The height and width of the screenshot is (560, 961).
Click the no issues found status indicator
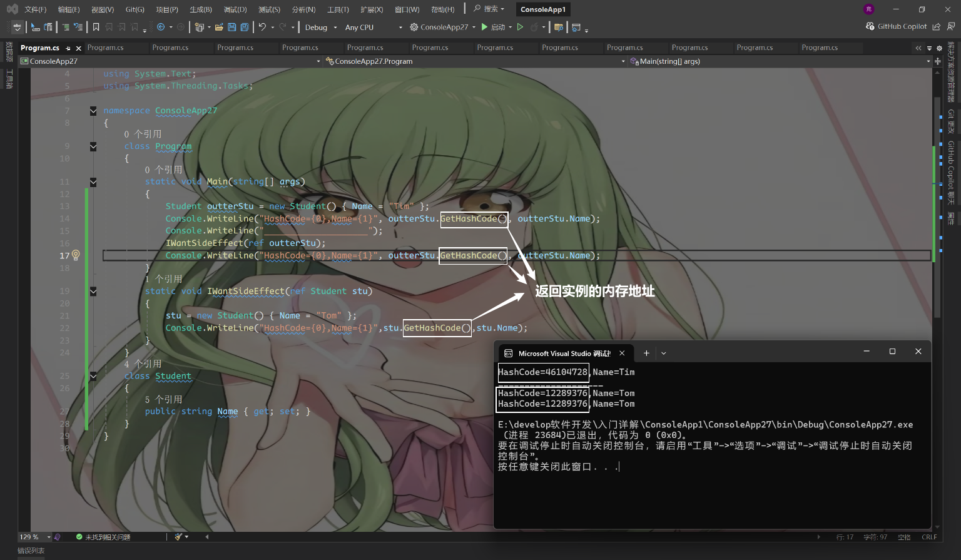pos(103,537)
